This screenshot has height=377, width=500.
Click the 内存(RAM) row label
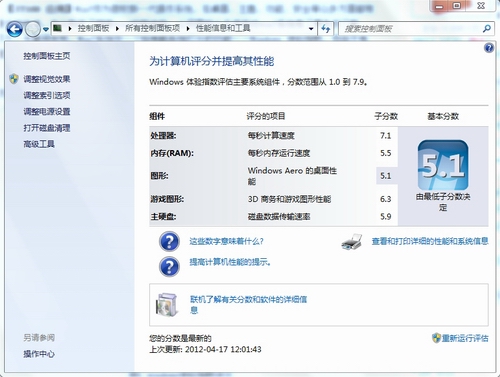(172, 153)
